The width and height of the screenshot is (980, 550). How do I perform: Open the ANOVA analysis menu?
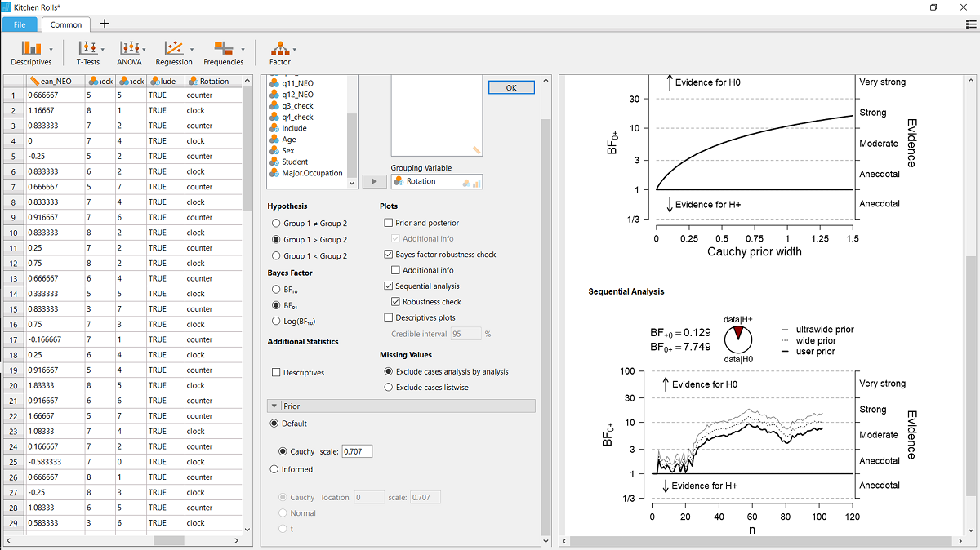pyautogui.click(x=129, y=53)
